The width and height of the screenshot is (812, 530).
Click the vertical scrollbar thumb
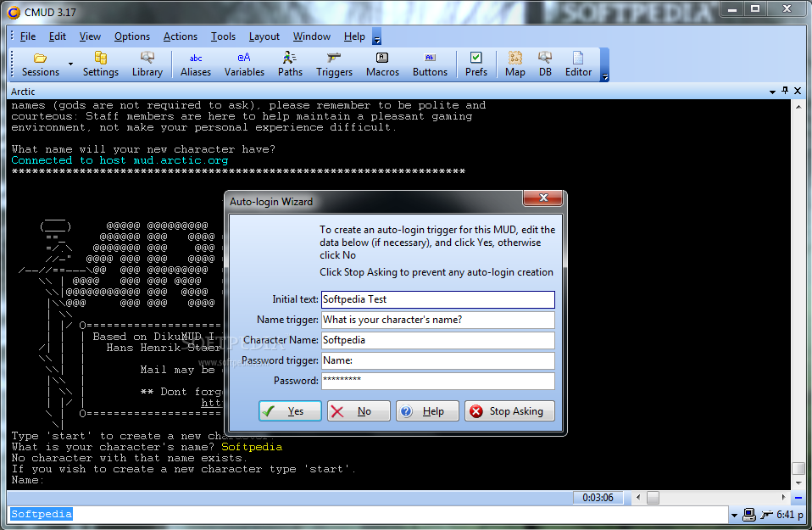point(798,468)
